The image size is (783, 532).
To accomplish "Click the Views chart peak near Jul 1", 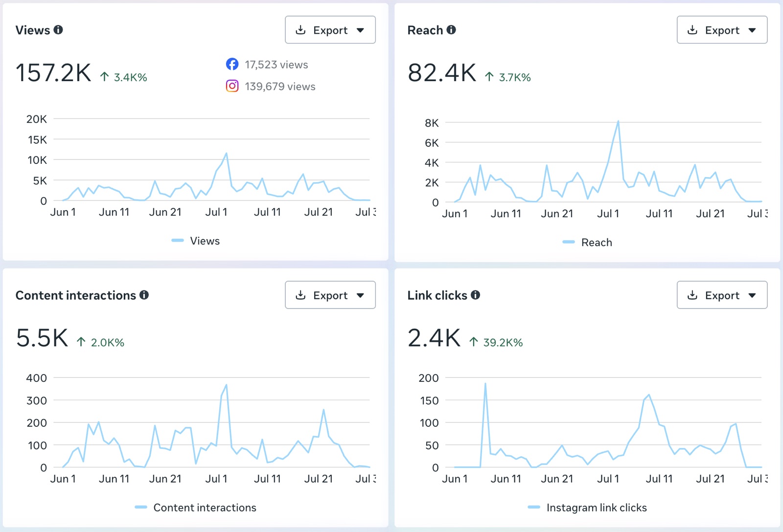I will [x=226, y=154].
